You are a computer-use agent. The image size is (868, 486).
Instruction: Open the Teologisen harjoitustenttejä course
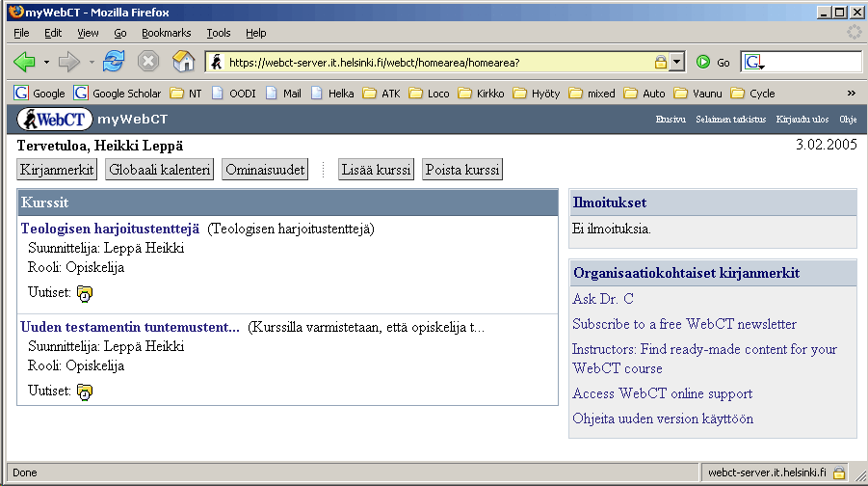point(110,229)
